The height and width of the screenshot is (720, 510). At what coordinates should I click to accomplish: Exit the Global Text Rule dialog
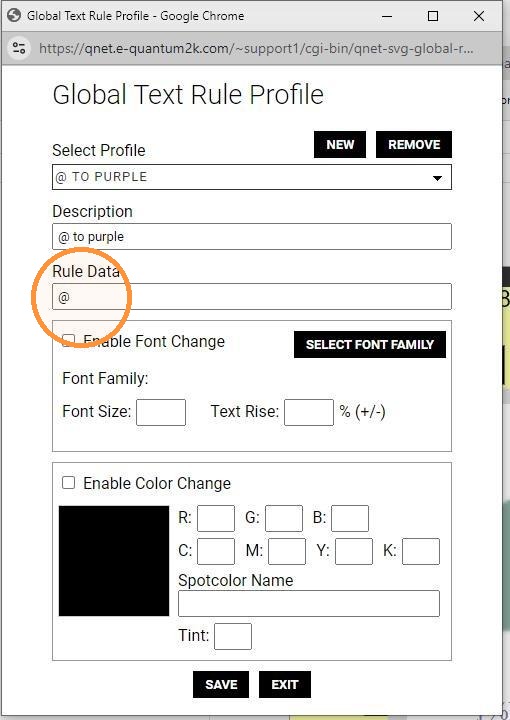(285, 684)
